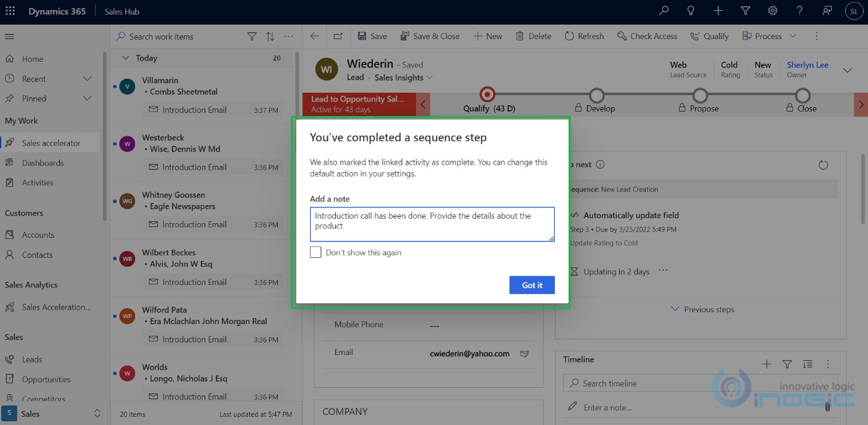Go to next business process stage arrow
The image size is (868, 425).
click(861, 104)
